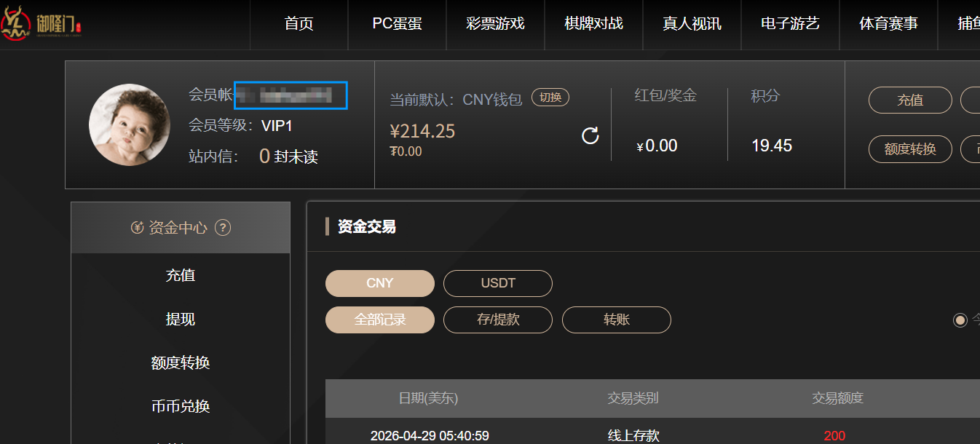The image size is (980, 444).
Task: Show 全部记录 transaction filter
Action: 380,320
